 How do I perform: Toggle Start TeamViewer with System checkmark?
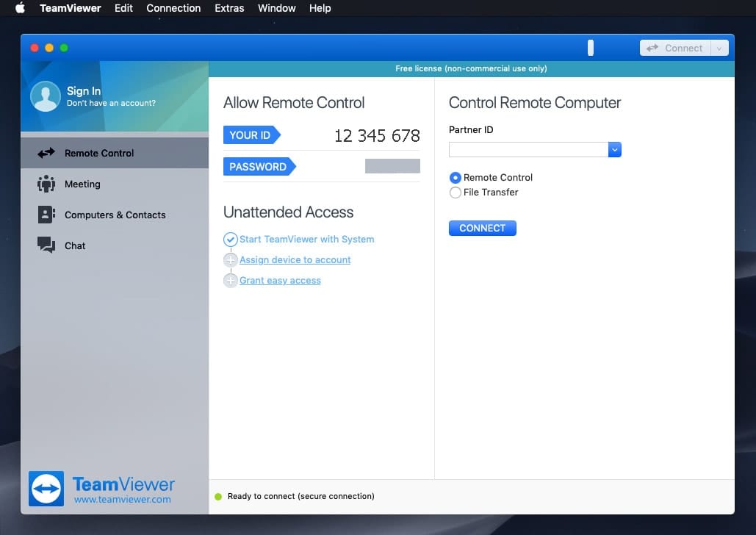click(x=231, y=240)
